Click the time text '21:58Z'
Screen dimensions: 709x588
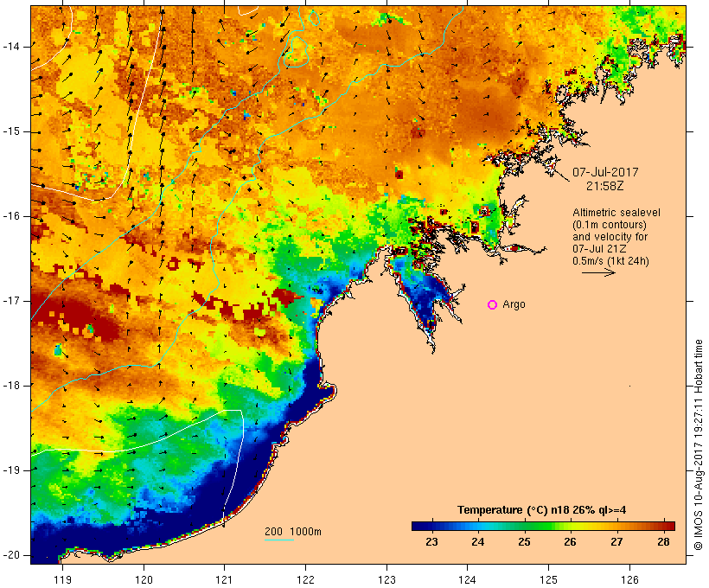click(605, 186)
